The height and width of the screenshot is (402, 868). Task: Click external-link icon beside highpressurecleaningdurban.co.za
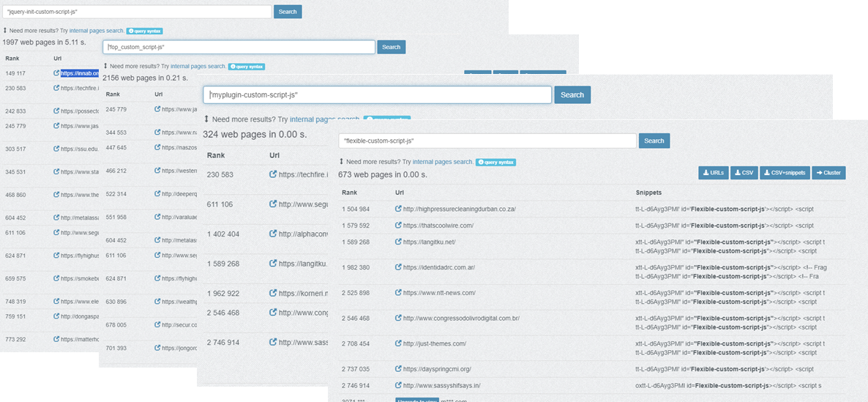399,209
